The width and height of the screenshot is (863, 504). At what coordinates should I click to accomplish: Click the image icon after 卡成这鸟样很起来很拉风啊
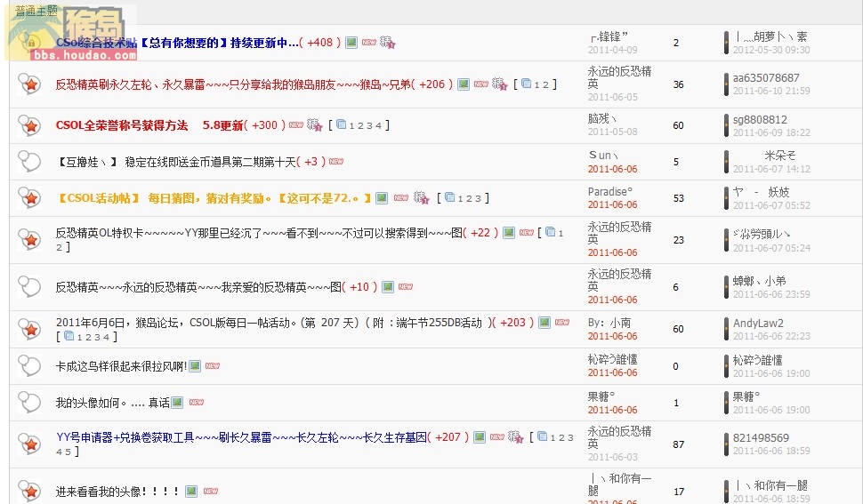[195, 366]
